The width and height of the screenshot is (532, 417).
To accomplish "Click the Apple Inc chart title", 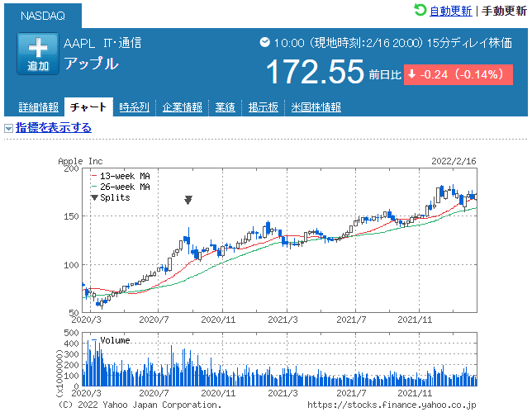I will point(80,161).
